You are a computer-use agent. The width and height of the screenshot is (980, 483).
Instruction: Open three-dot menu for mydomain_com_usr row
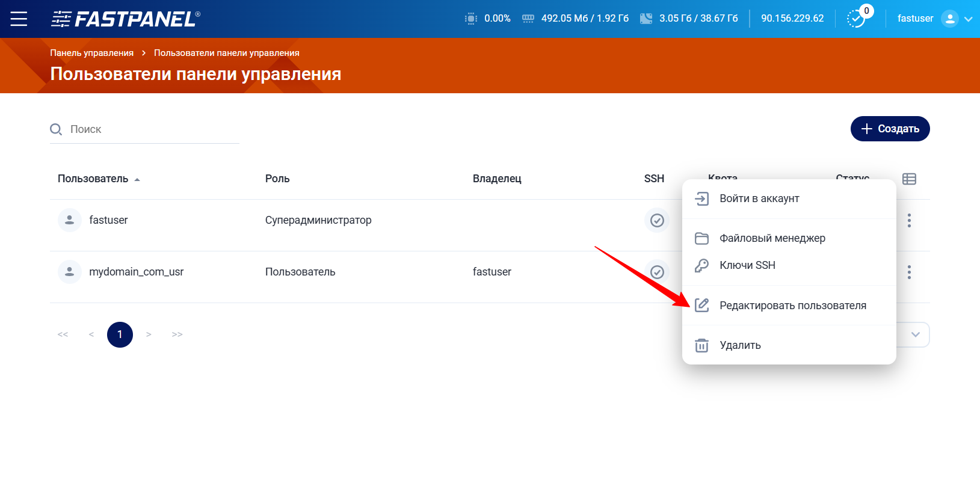click(x=909, y=272)
